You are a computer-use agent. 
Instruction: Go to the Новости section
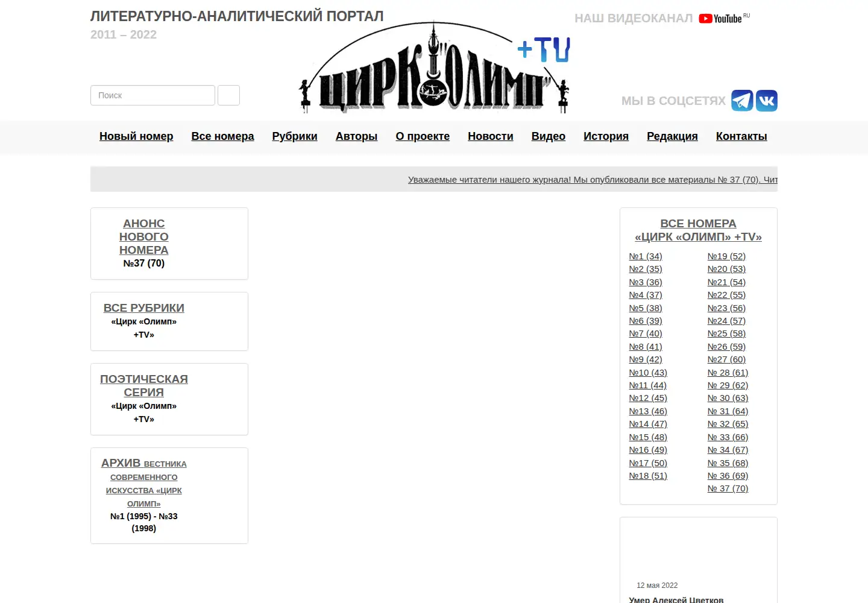pos(491,136)
